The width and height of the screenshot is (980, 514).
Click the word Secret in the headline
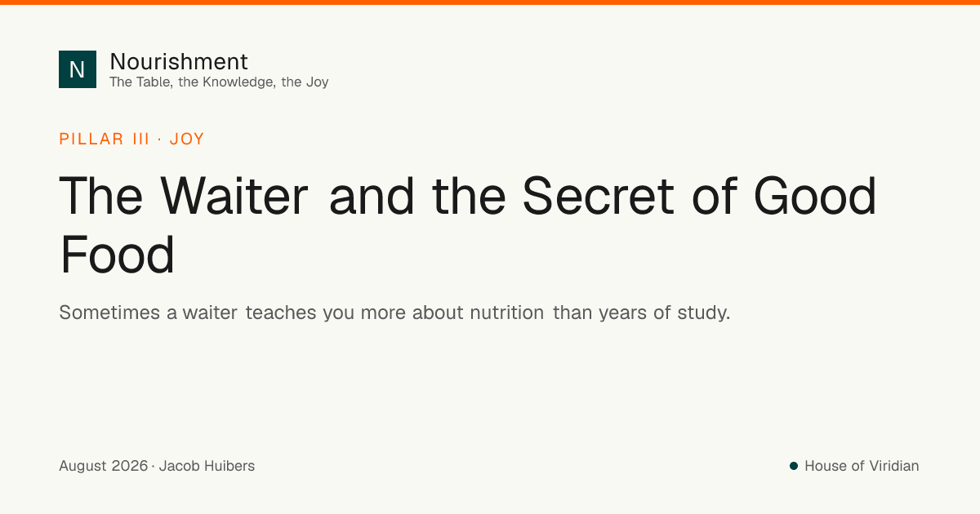(599, 196)
